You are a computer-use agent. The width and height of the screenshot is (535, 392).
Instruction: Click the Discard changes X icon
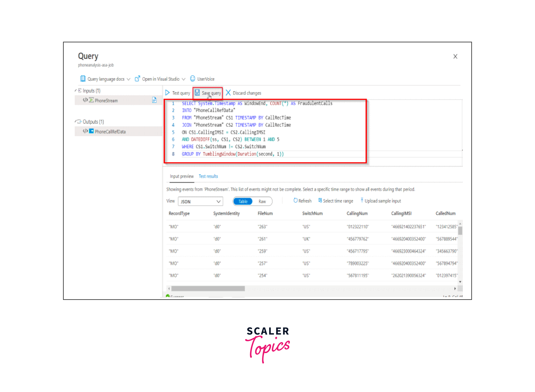pyautogui.click(x=228, y=93)
